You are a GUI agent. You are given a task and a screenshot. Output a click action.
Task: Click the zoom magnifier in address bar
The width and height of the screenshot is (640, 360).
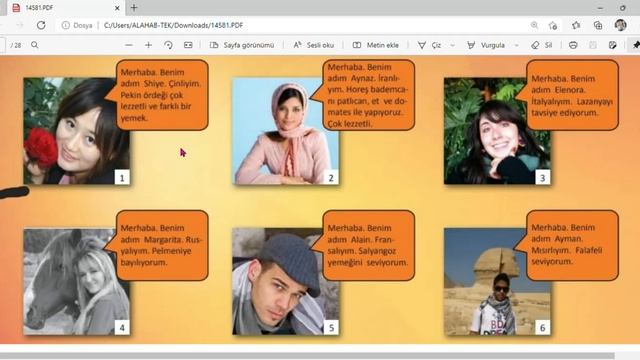point(534,25)
